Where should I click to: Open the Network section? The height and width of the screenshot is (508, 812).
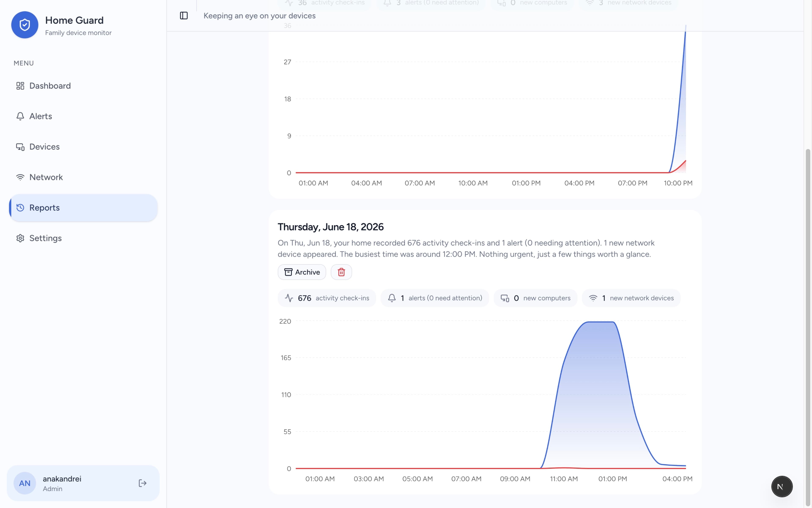[83, 177]
